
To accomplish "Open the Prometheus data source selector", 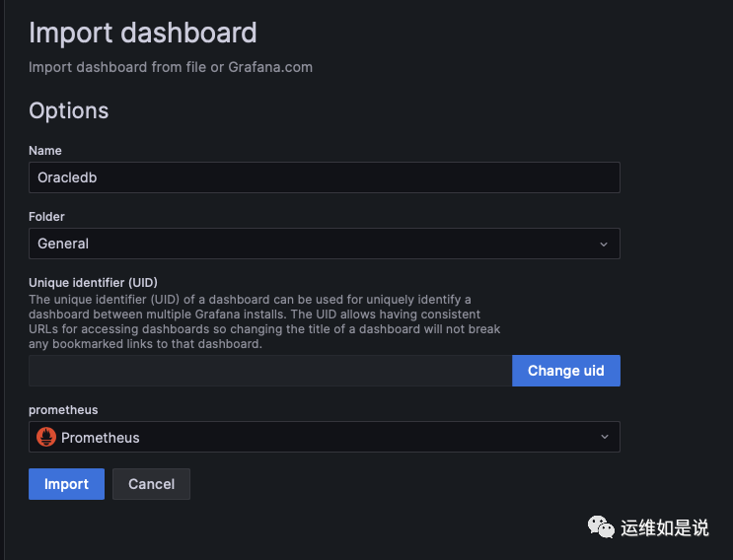I will click(316, 437).
